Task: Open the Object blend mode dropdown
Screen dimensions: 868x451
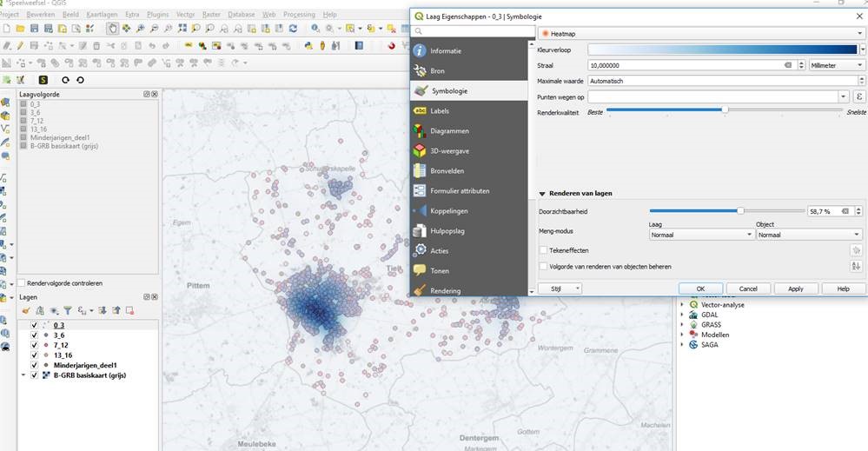Action: pyautogui.click(x=809, y=235)
